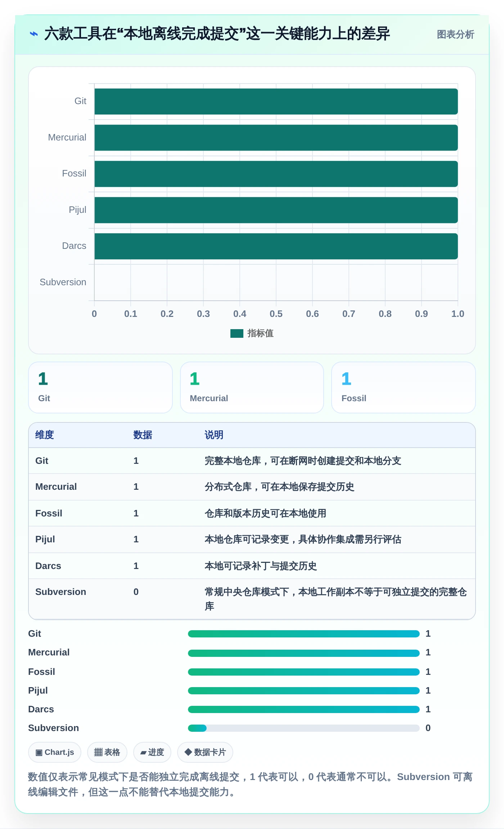Viewport: 504px width, 829px height.
Task: Click the Git progress bar
Action: pyautogui.click(x=304, y=634)
